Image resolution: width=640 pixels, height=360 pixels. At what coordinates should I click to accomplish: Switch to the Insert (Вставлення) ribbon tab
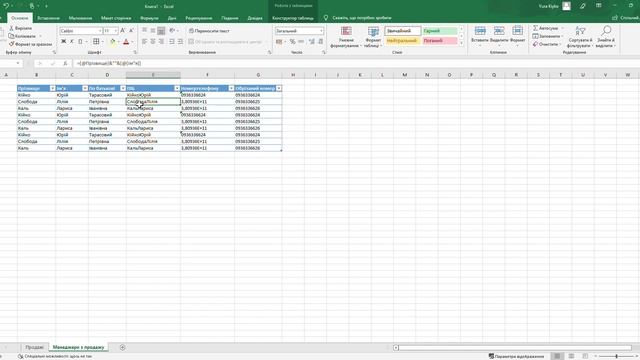pos(48,18)
